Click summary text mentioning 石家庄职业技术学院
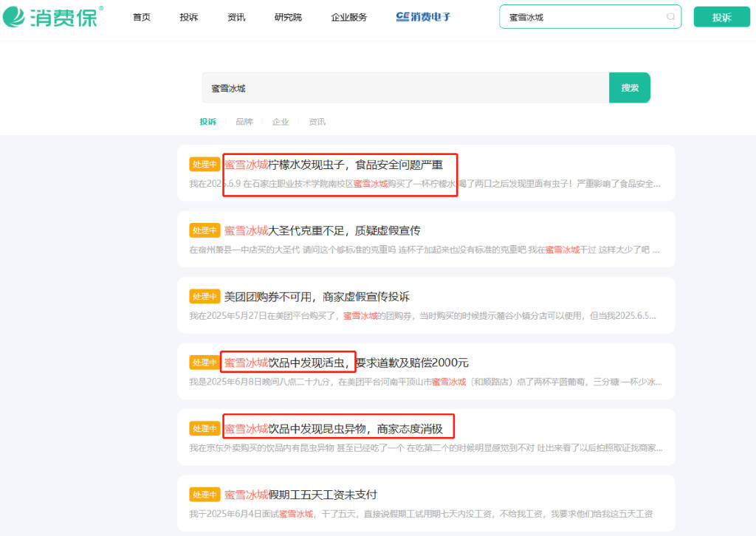 [425, 184]
